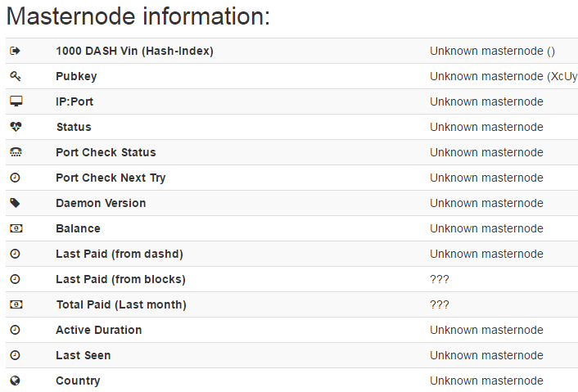This screenshot has height=392, width=578.
Task: Click the Masternode information heading
Action: pyautogui.click(x=138, y=16)
